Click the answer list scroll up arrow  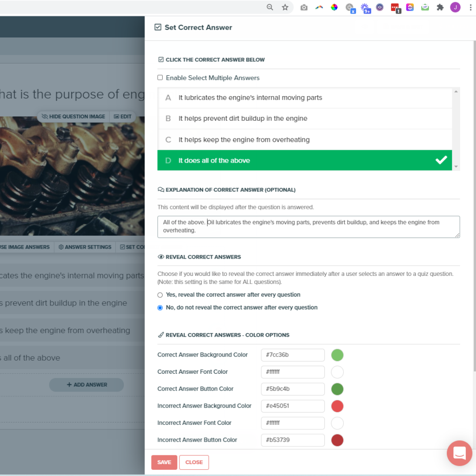coord(456,91)
